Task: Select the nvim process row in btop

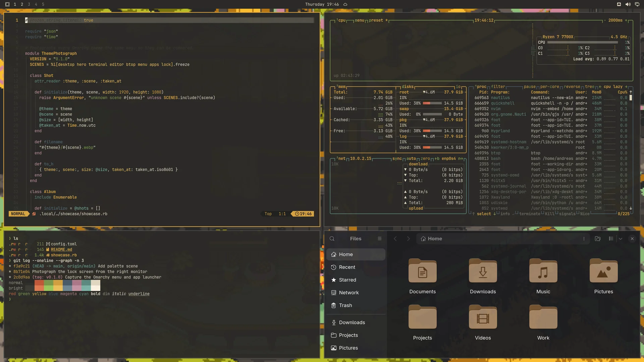Action: click(551, 109)
